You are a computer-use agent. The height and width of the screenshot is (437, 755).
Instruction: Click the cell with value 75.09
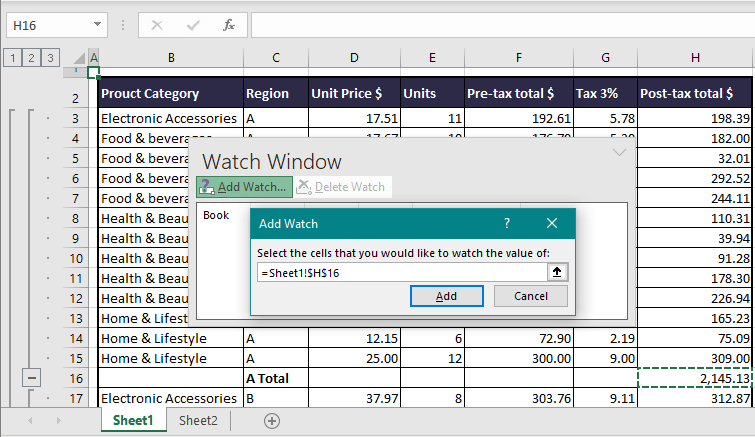pyautogui.click(x=695, y=338)
